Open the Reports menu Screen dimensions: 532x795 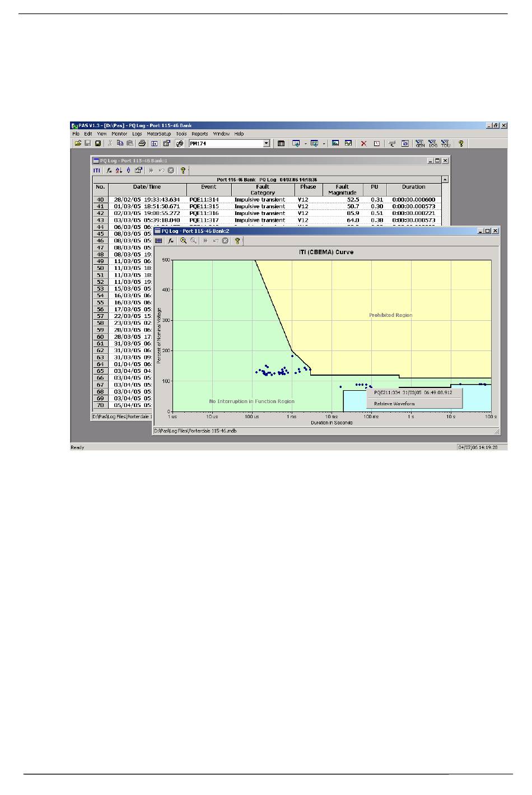pos(200,134)
